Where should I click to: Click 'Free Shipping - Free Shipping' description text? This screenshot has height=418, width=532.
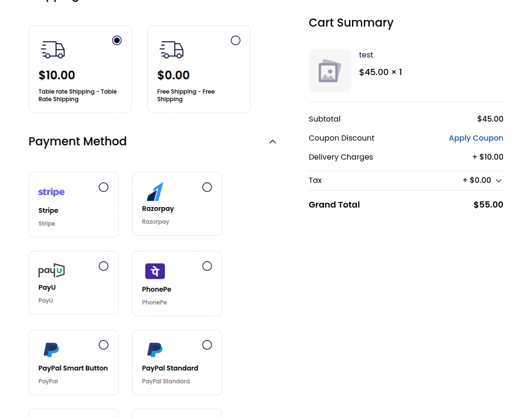(186, 95)
